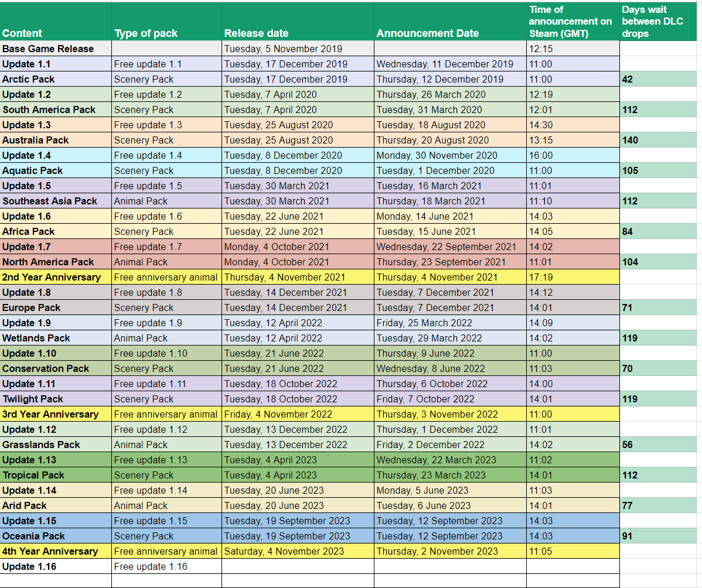
Task: Click the "Twilight Pack" cell
Action: (56, 399)
